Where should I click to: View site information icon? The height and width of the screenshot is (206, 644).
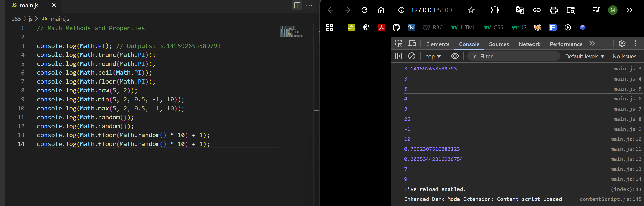[x=401, y=10]
